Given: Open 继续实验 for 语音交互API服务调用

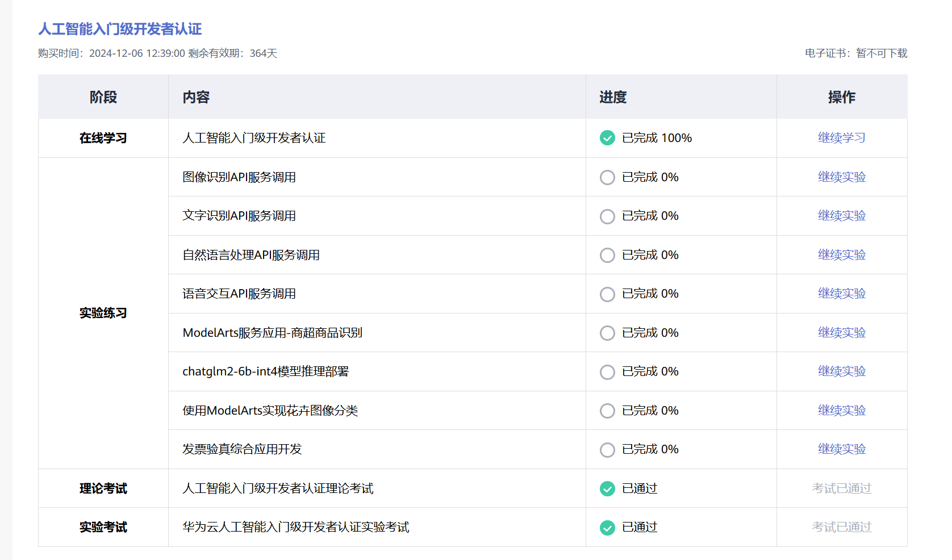Looking at the screenshot, I should tap(842, 294).
